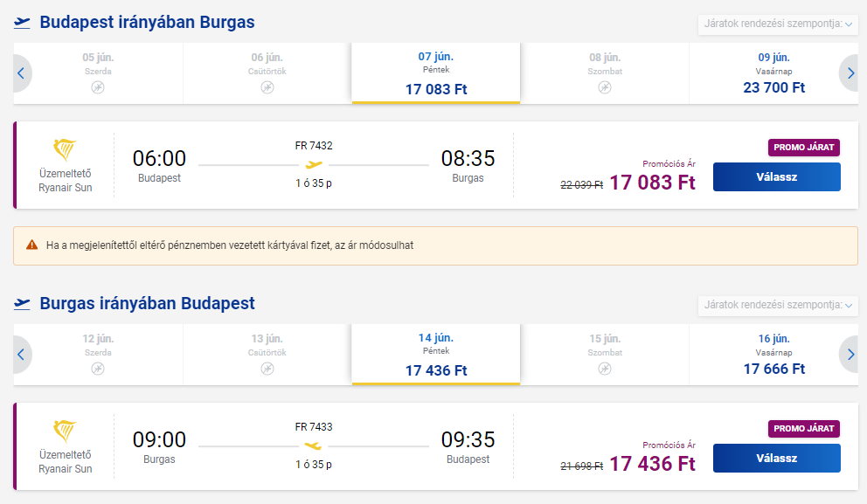Click the return previous dates arrow
The height and width of the screenshot is (504, 867).
(21, 355)
